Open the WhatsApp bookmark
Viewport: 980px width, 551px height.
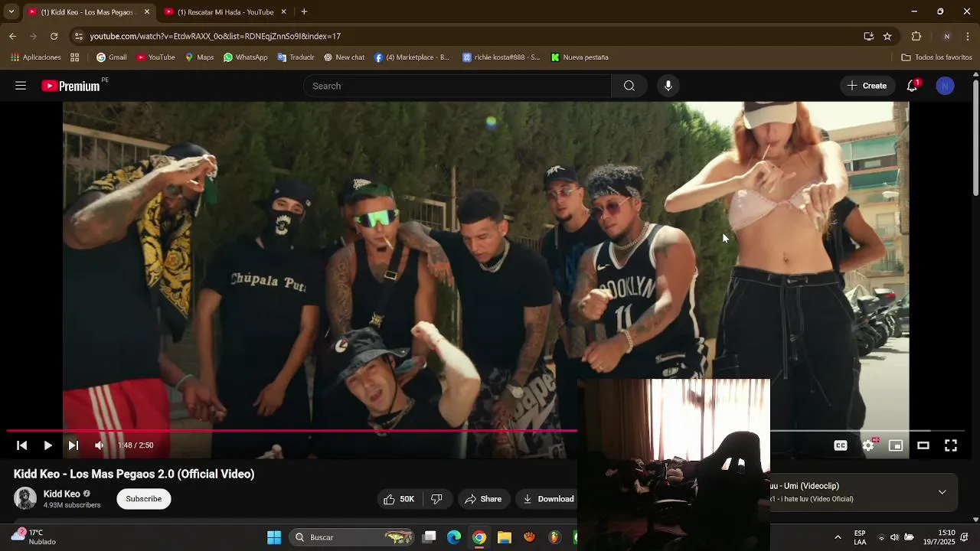pos(246,57)
